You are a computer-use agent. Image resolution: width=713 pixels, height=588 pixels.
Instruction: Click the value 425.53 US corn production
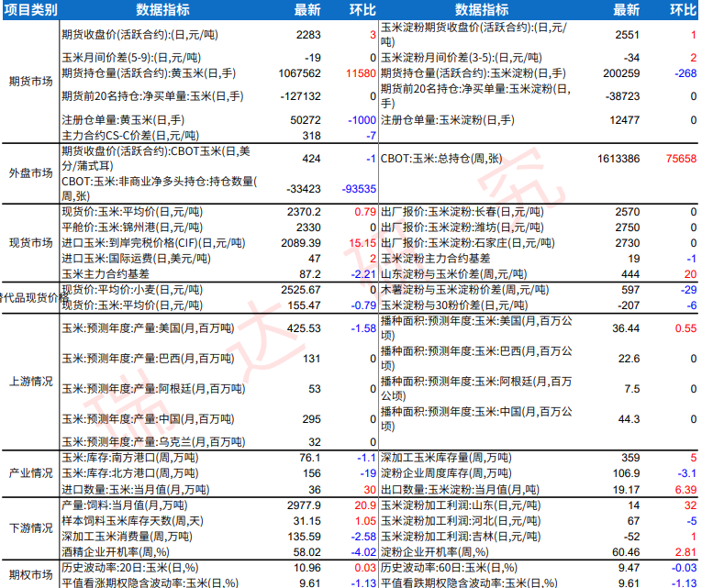[304, 328]
